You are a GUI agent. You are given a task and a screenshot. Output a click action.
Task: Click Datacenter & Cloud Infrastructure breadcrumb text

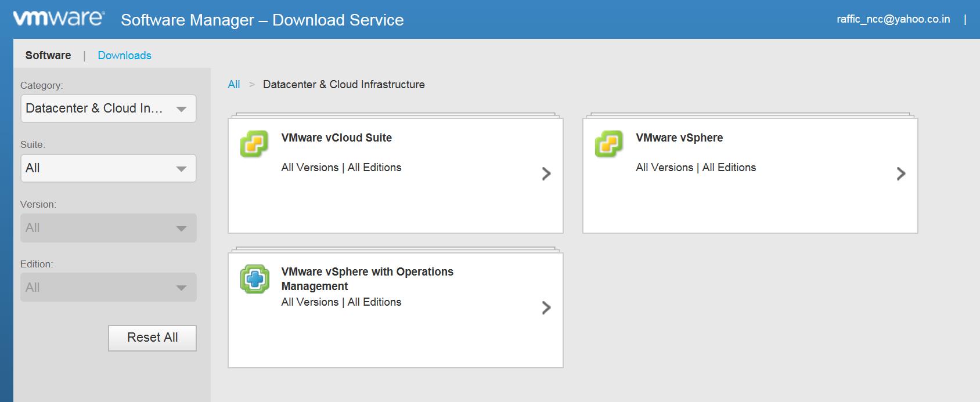[344, 84]
